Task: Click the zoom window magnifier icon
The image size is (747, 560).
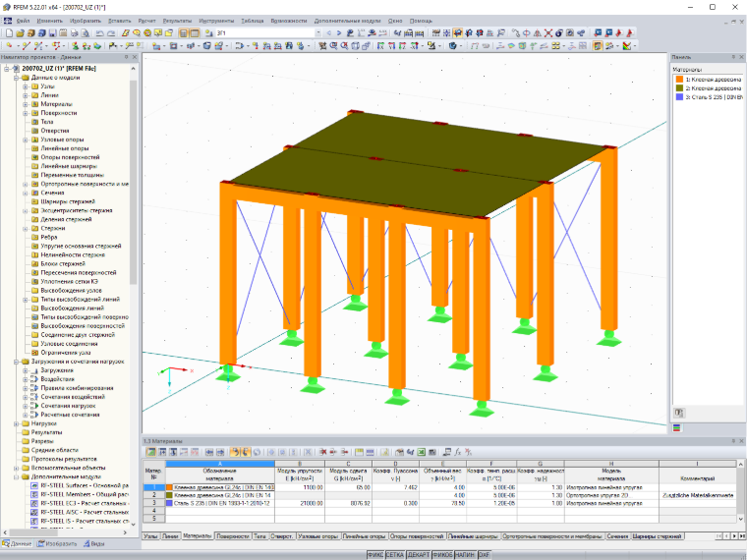Action: point(333,46)
